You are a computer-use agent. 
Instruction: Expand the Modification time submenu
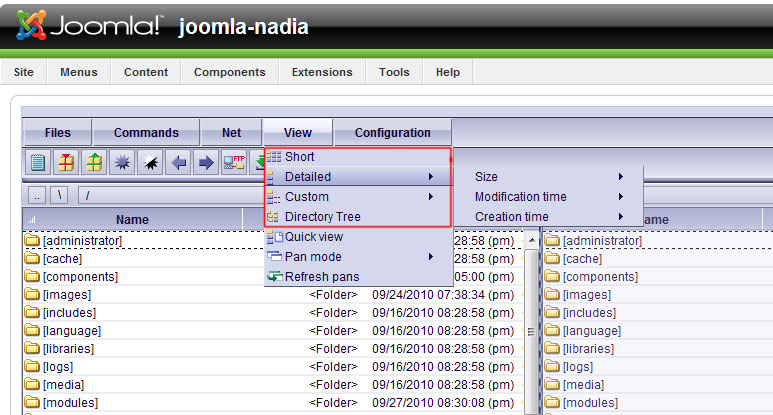(x=548, y=197)
